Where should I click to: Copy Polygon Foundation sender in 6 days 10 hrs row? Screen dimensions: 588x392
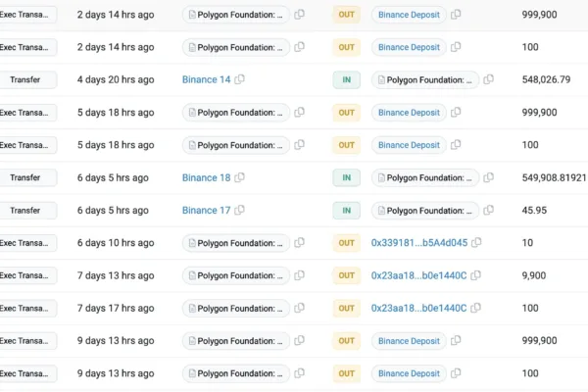coord(299,243)
